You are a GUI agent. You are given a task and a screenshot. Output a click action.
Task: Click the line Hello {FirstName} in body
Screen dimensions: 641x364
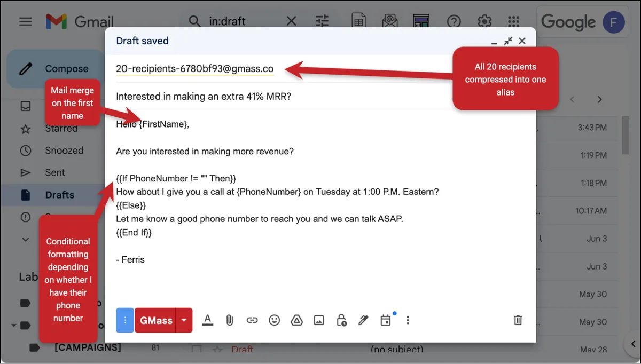[x=153, y=124]
